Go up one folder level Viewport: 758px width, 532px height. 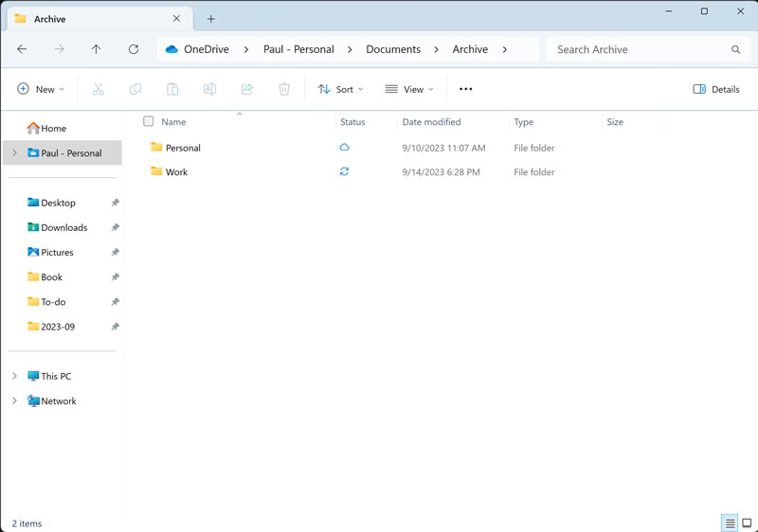click(96, 49)
